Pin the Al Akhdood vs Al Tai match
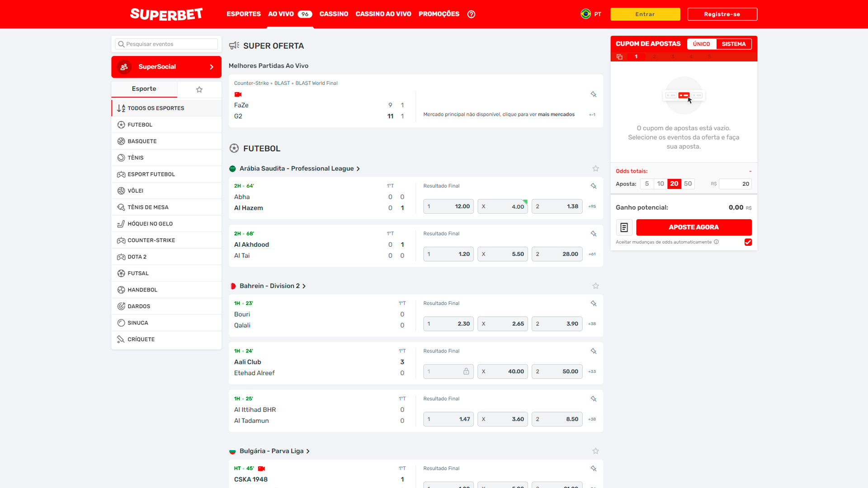This screenshot has height=488, width=868. coord(594,234)
